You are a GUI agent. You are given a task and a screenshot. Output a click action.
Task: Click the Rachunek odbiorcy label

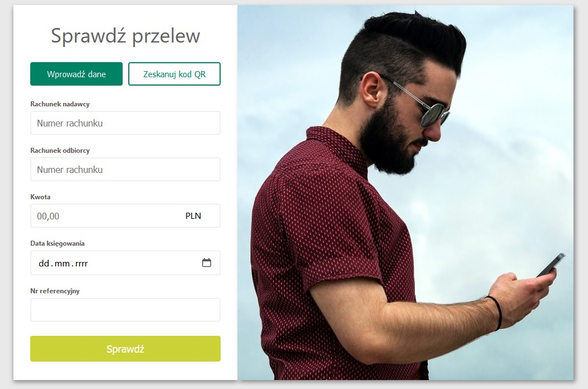point(60,150)
